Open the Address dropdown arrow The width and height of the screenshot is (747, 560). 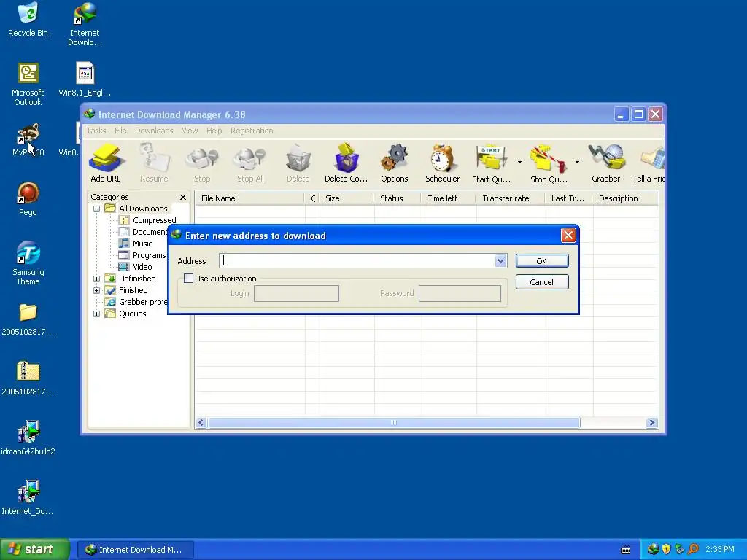500,260
